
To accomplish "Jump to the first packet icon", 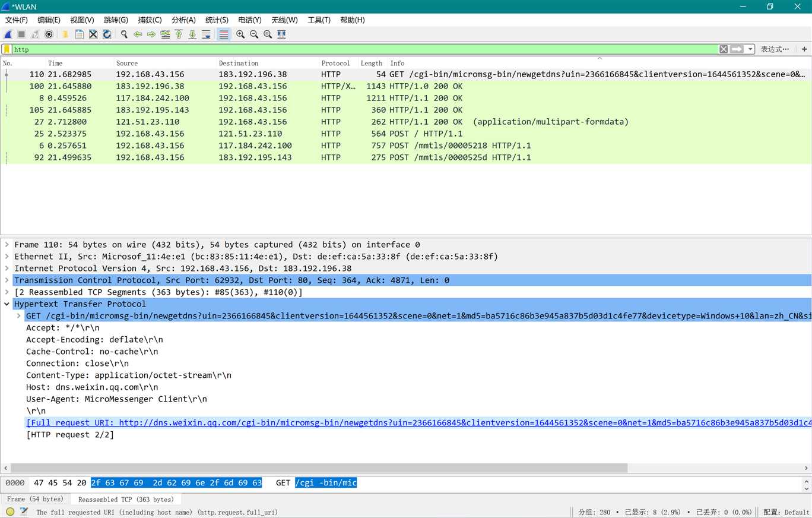I will tap(179, 34).
